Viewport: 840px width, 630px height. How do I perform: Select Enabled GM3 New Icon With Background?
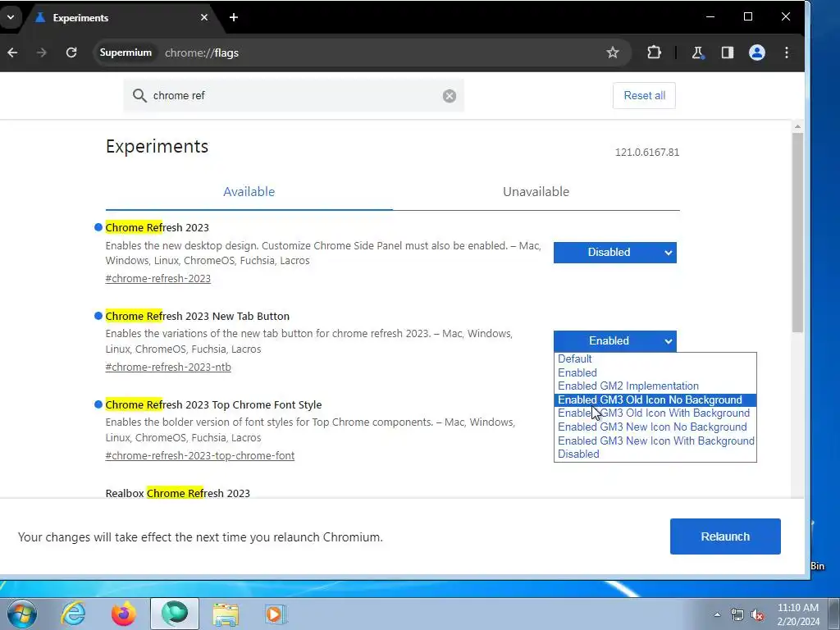tap(655, 441)
